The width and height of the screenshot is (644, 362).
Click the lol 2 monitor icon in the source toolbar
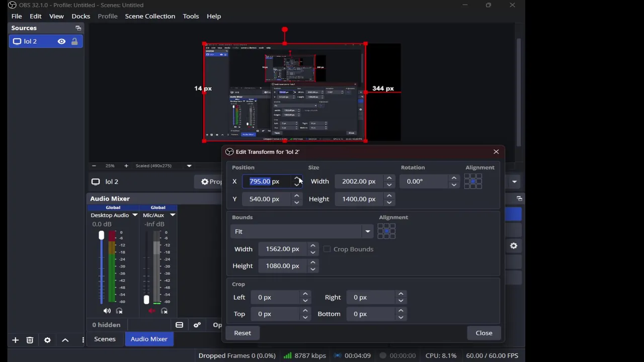tap(96, 182)
